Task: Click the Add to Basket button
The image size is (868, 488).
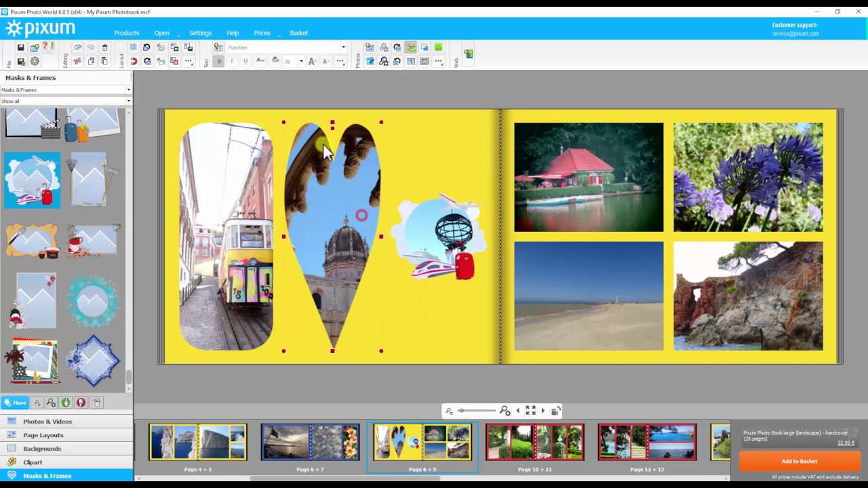Action: (800, 462)
